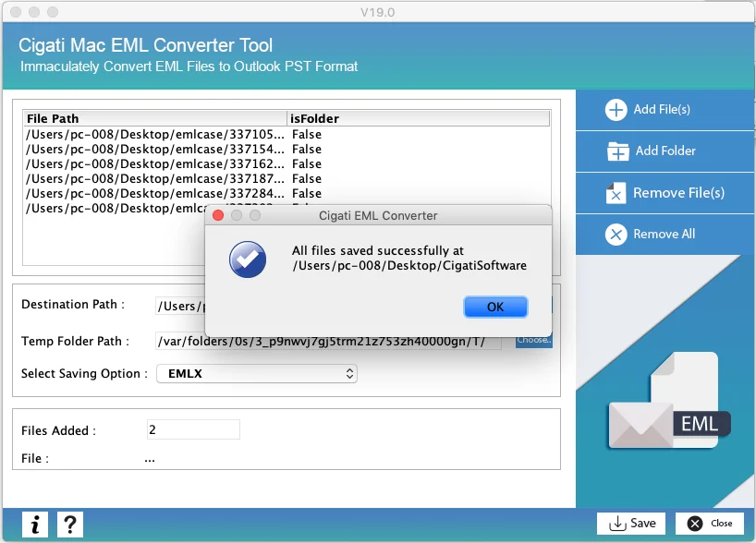This screenshot has width=756, height=543.
Task: Click the Files Added label
Action: [58, 430]
